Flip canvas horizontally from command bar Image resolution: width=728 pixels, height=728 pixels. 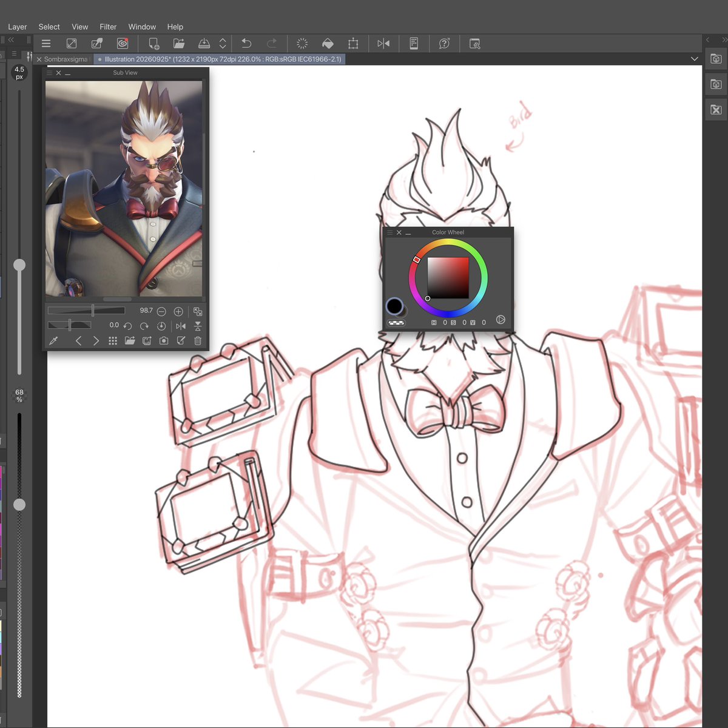pyautogui.click(x=383, y=44)
